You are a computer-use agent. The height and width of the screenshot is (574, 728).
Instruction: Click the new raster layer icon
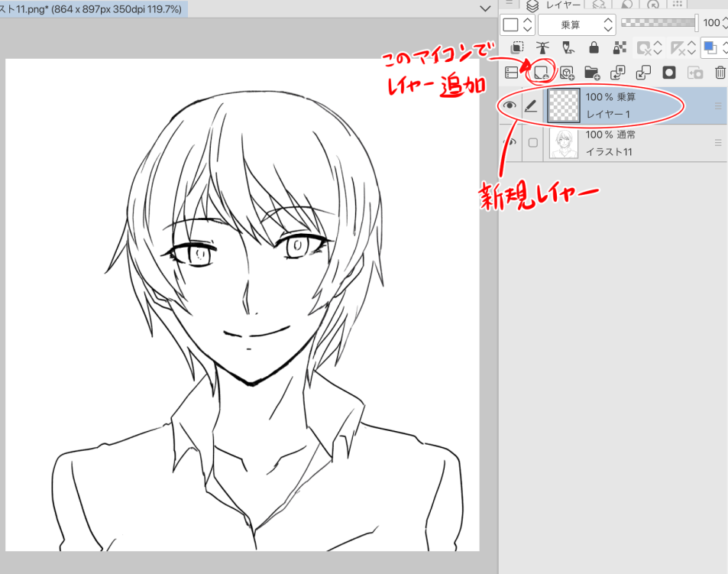coord(541,73)
